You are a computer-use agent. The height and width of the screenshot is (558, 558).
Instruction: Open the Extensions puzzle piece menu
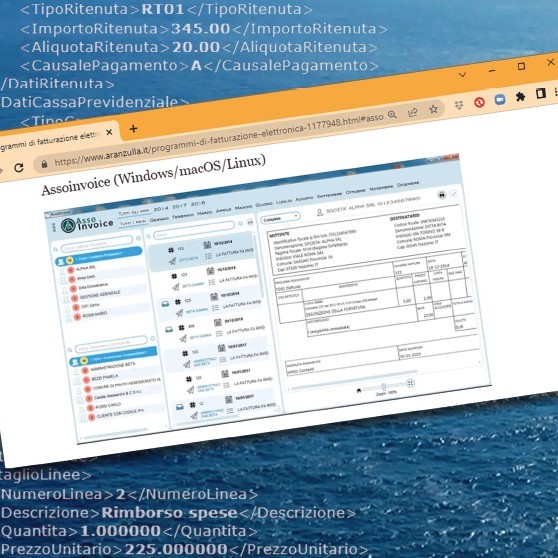520,96
